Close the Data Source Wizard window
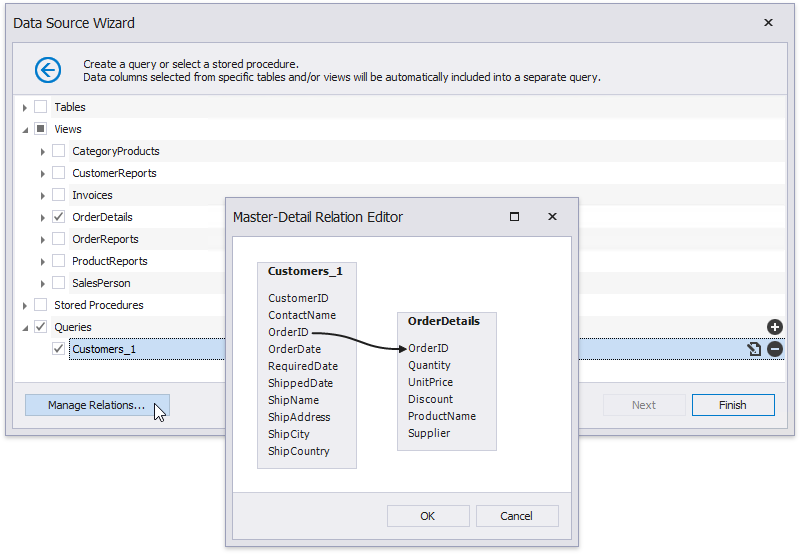800x554 pixels. (x=768, y=23)
